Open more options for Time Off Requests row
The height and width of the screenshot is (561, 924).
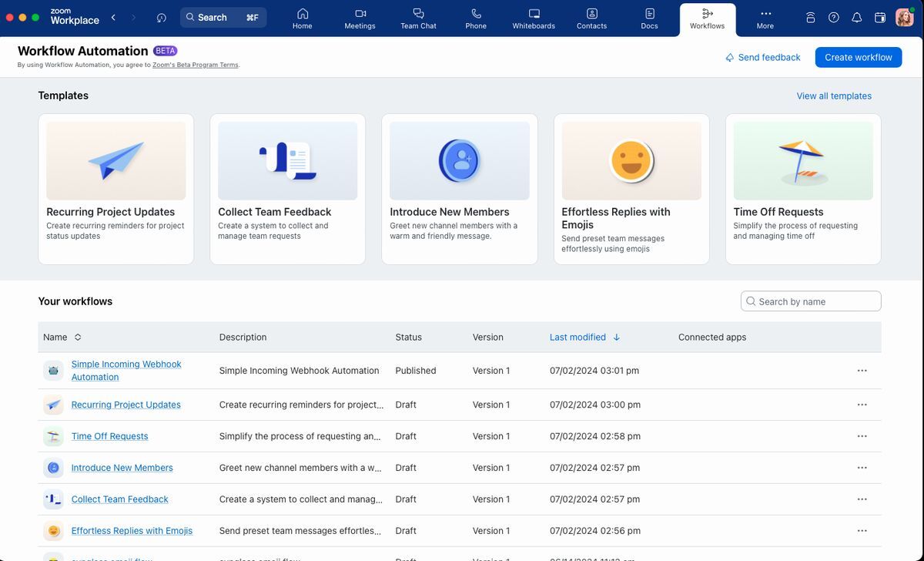[862, 436]
